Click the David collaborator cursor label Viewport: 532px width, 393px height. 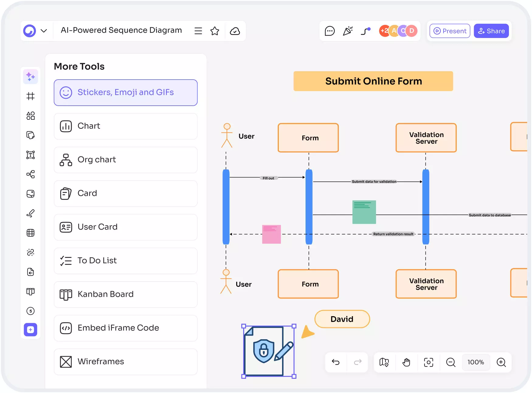click(x=342, y=319)
